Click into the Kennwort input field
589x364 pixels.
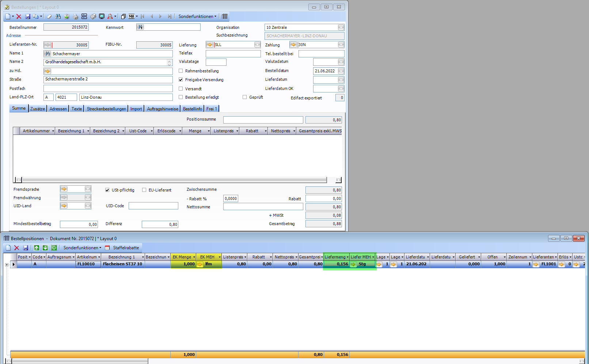coord(172,27)
